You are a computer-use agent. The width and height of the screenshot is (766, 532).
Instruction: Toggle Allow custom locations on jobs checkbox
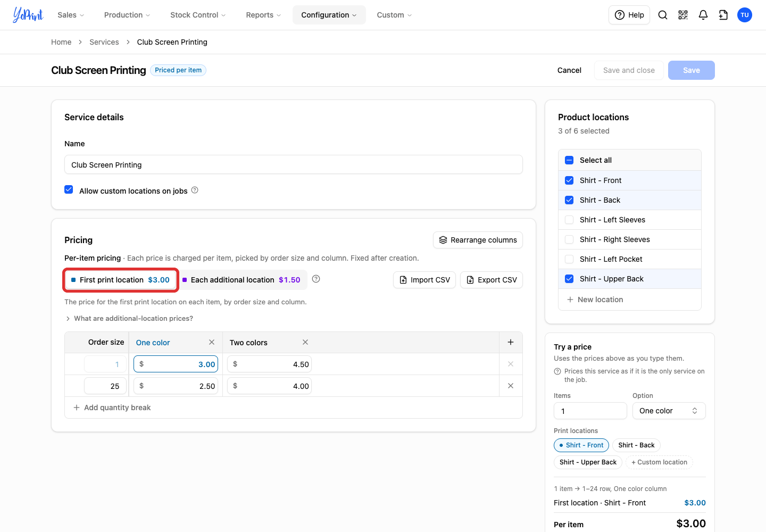[x=69, y=189]
